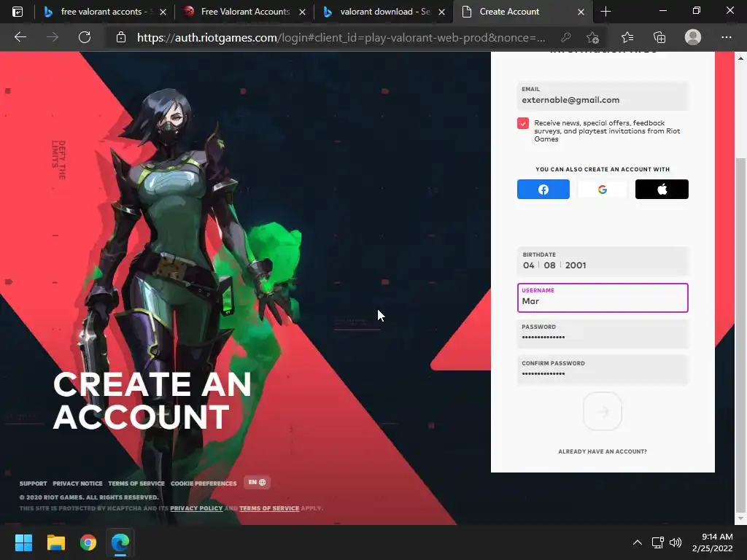747x560 pixels.
Task: Open the hCaptcha Privacy Policy link
Action: coord(196,508)
